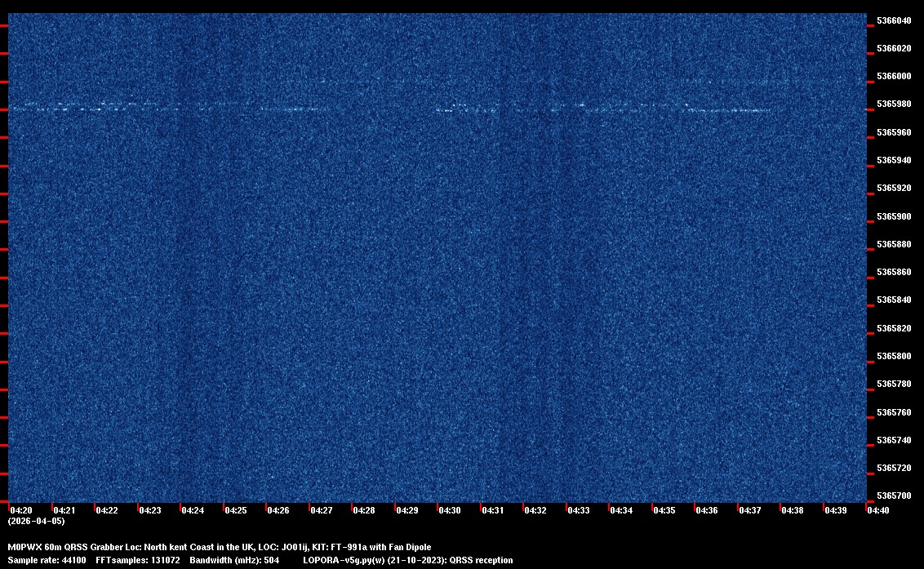This screenshot has height=569, width=924.
Task: Click the FFTsamples: 131072 text
Action: pyautogui.click(x=138, y=560)
